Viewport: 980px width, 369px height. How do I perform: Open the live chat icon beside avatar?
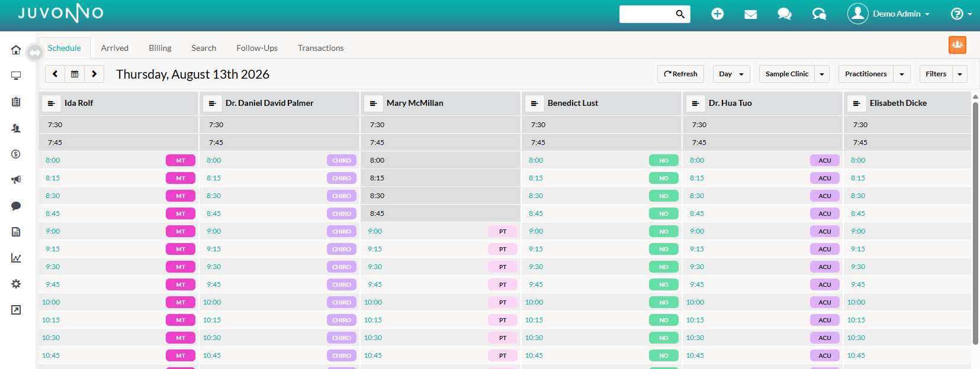[820, 14]
